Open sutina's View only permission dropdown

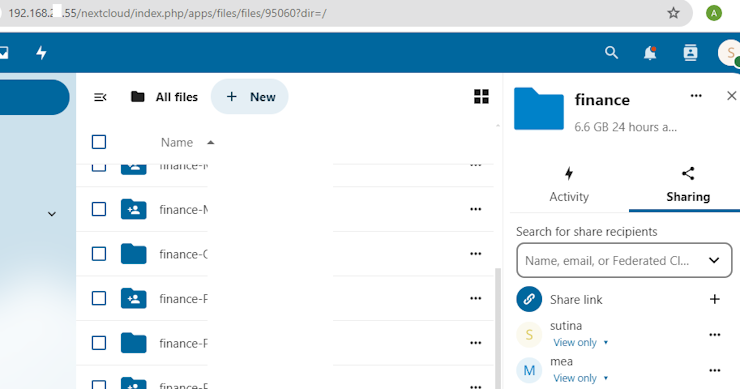(580, 342)
